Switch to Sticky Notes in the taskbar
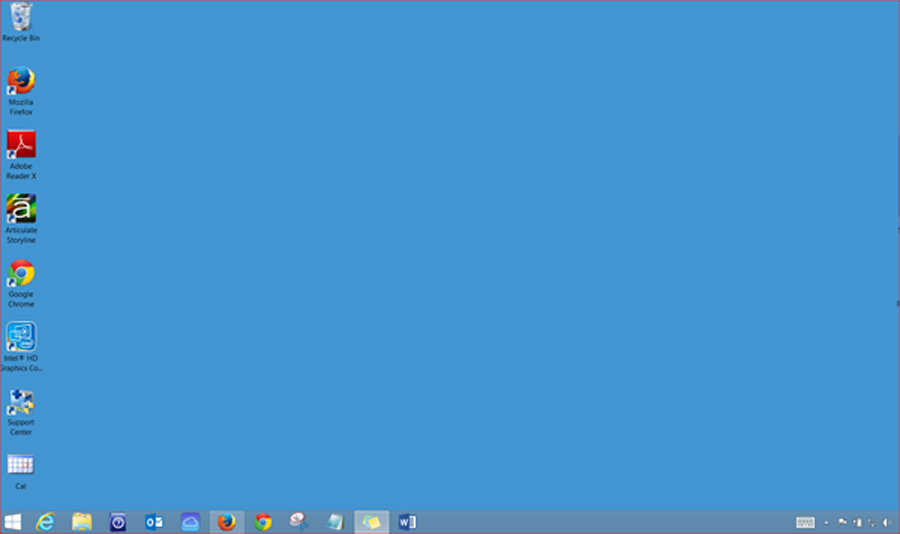The image size is (900, 534). [371, 522]
